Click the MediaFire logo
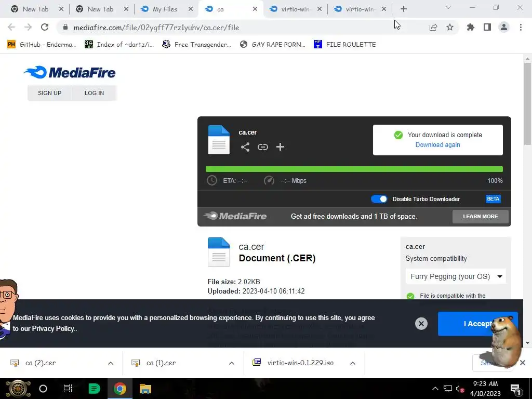The width and height of the screenshot is (532, 399). (x=70, y=72)
